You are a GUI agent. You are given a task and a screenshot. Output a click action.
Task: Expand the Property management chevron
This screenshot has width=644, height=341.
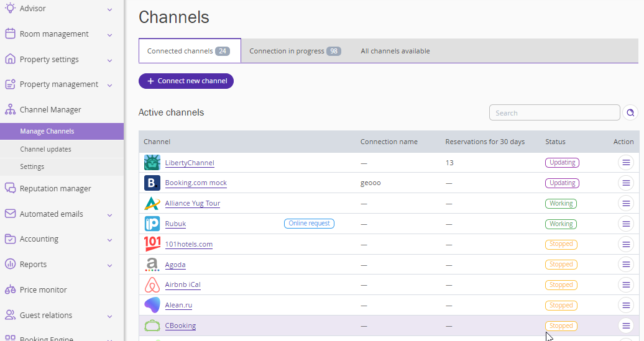click(x=109, y=85)
